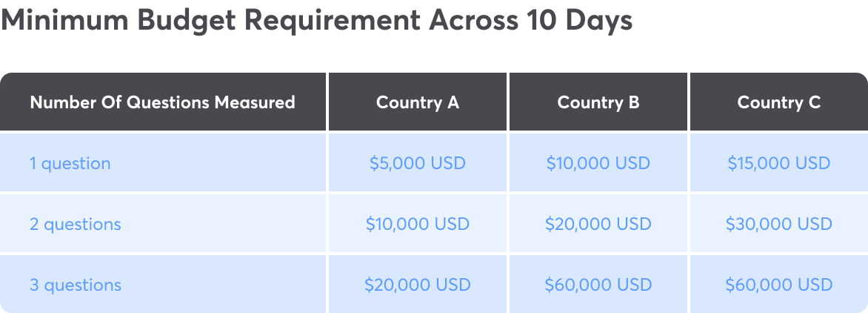Click Country C's $60,000 USD cell
The image size is (868, 313).
(x=779, y=286)
